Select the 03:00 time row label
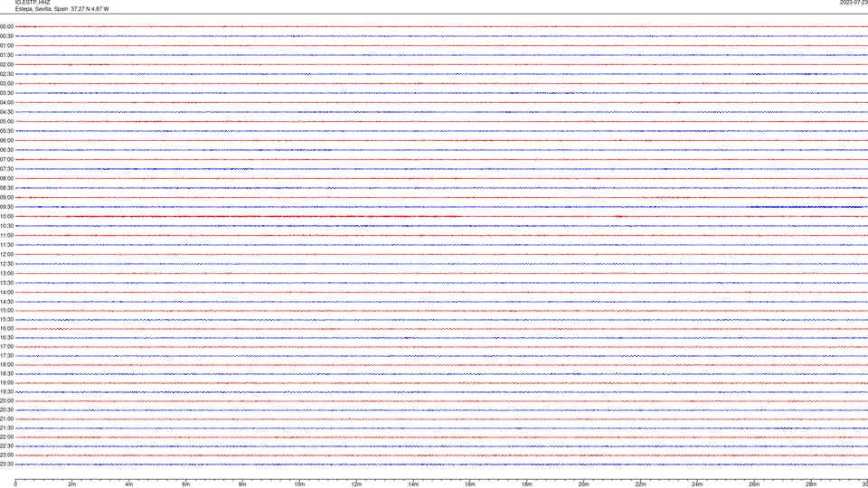Image resolution: width=868 pixels, height=488 pixels. [x=6, y=83]
